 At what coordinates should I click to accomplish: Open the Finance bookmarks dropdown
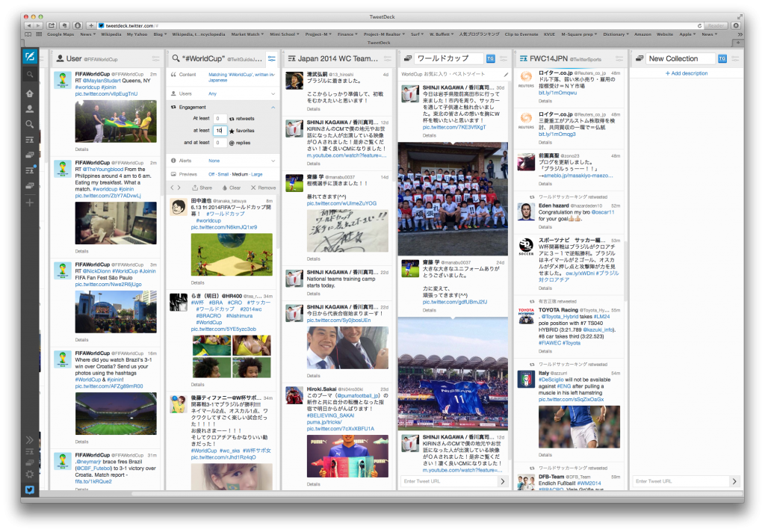[x=347, y=34]
